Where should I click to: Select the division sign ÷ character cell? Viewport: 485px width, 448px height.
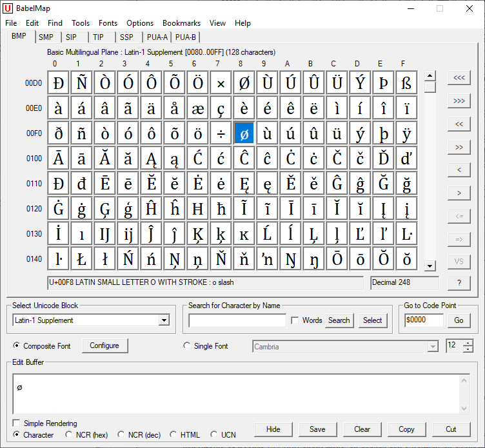click(221, 133)
